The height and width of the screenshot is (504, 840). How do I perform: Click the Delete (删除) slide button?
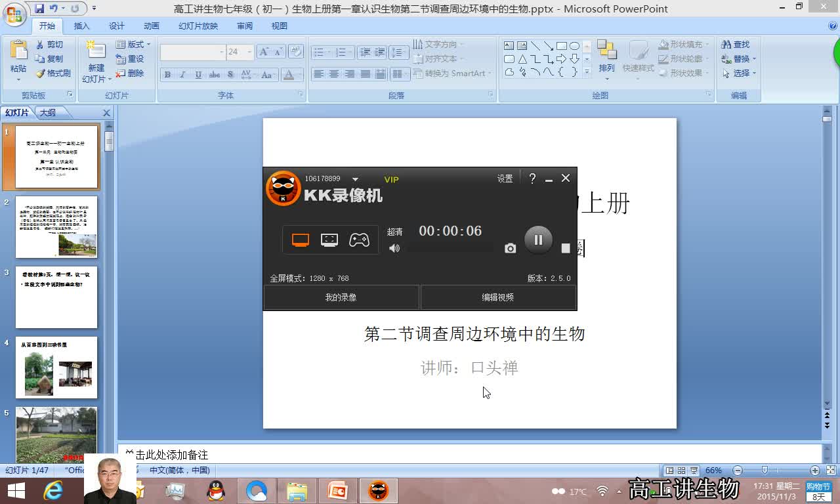point(130,73)
